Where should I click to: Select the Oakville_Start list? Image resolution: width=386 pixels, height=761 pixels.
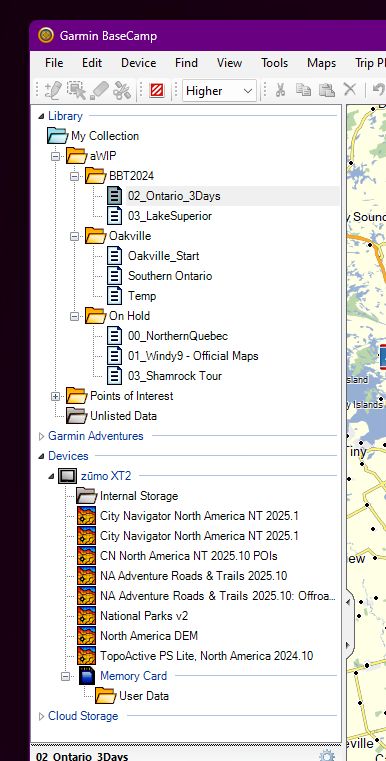[164, 256]
